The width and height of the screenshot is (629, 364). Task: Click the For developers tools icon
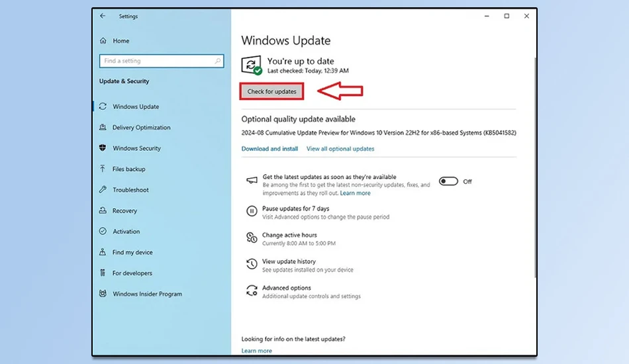click(103, 273)
